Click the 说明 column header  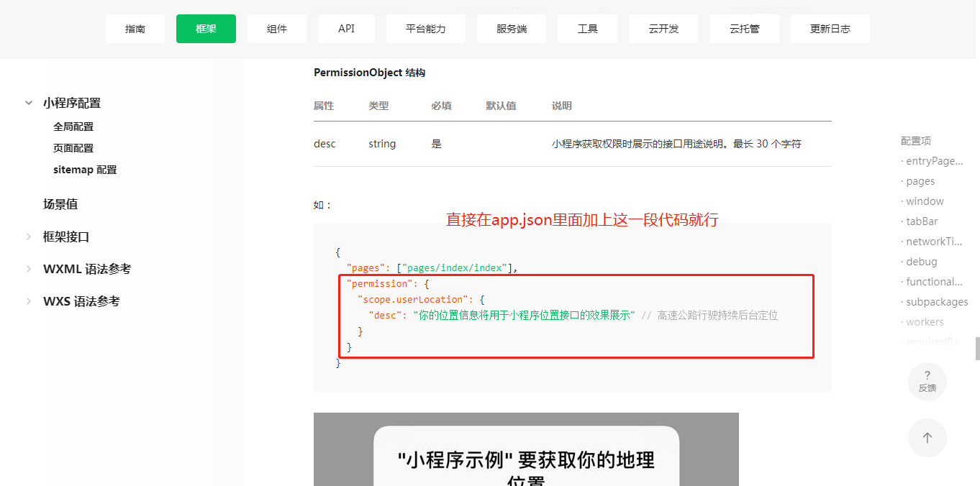[562, 106]
